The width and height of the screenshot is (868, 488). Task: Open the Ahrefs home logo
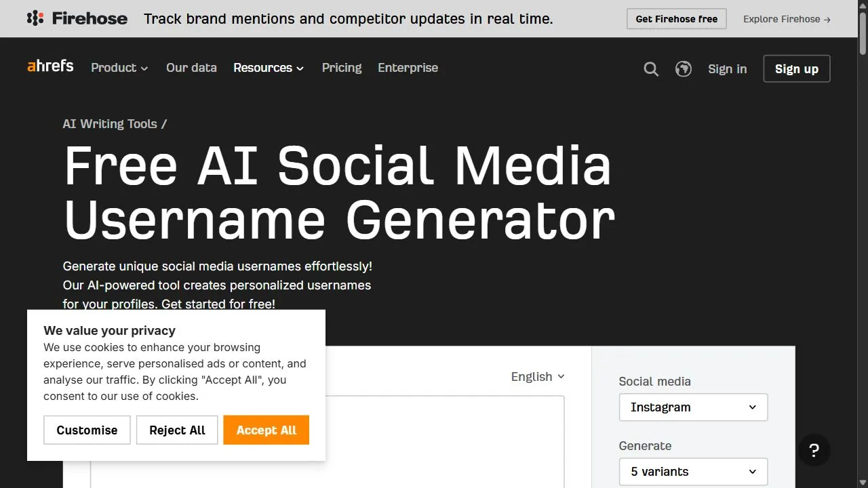click(50, 66)
